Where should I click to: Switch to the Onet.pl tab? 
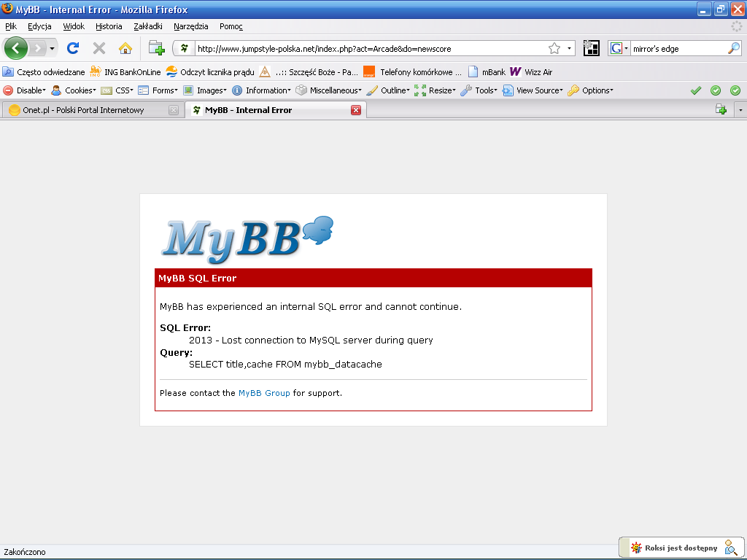(83, 110)
